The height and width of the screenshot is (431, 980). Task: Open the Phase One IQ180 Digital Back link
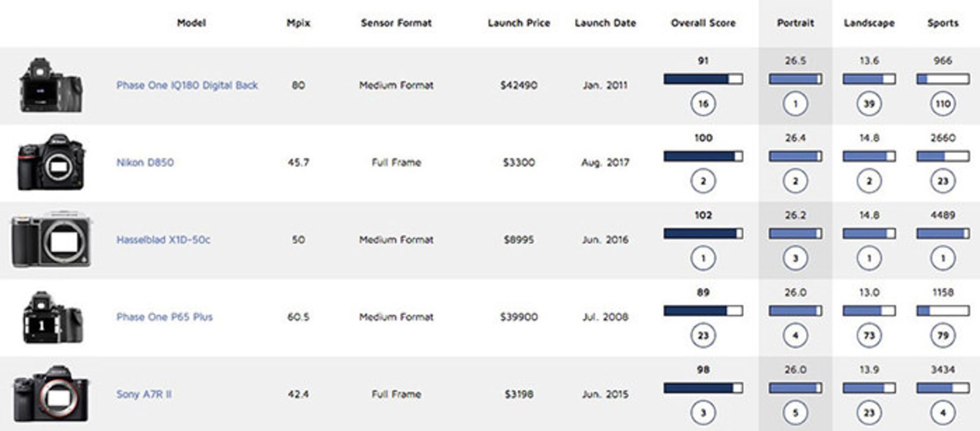(187, 85)
